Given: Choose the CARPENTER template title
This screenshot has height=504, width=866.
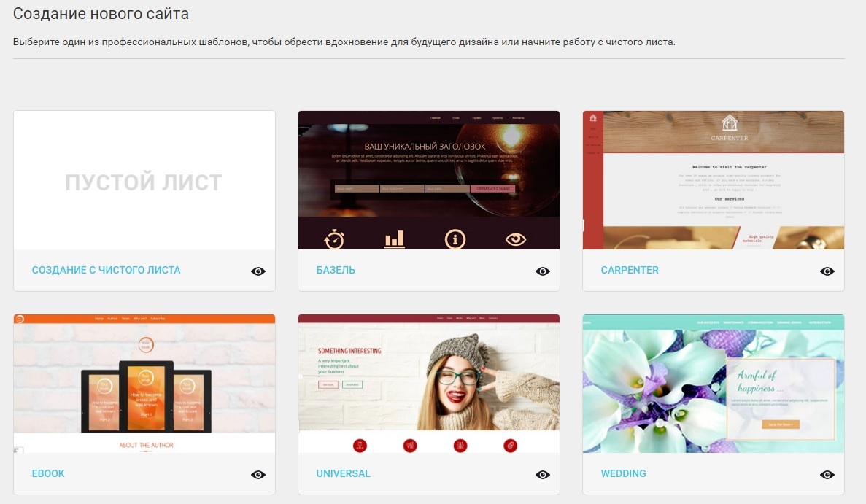Looking at the screenshot, I should pos(630,270).
